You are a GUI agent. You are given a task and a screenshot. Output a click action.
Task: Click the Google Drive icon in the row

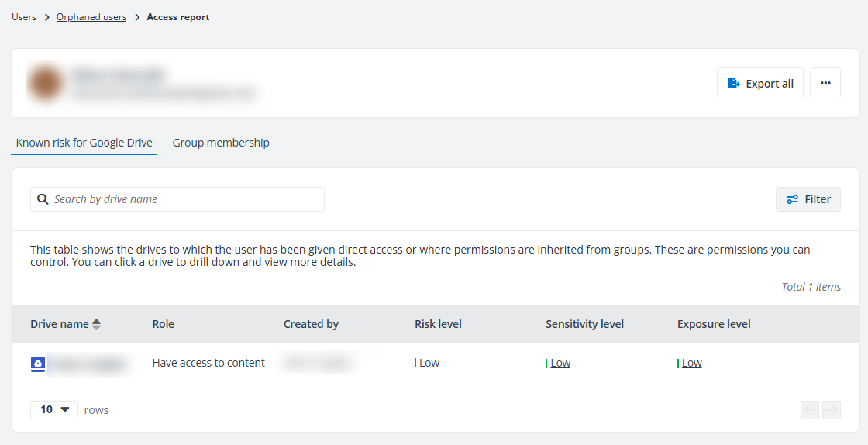[x=38, y=364]
